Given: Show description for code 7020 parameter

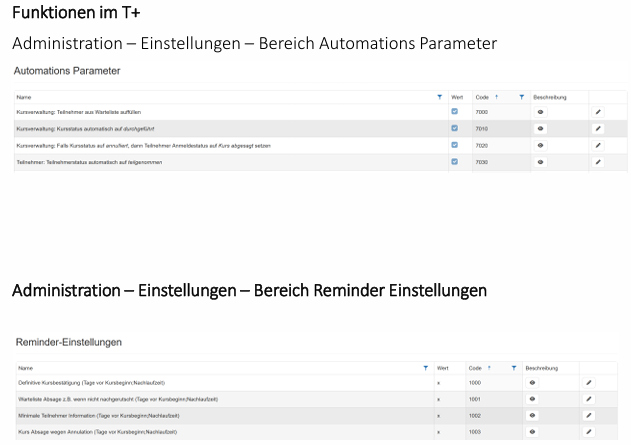Looking at the screenshot, I should [x=541, y=145].
